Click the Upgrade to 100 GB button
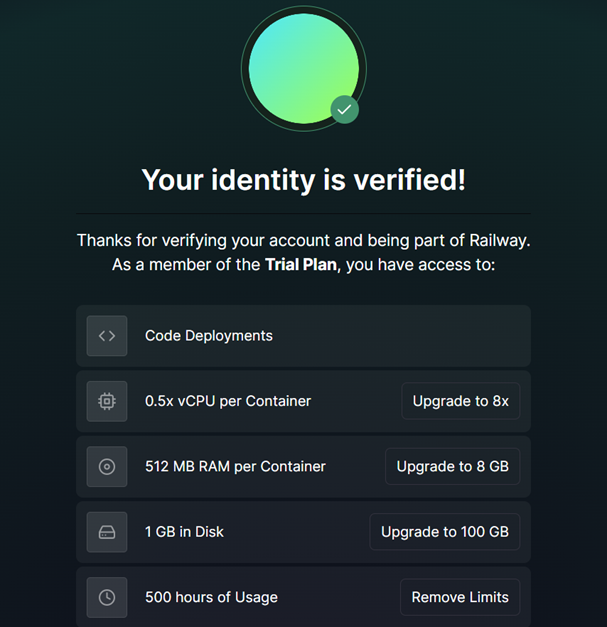 445,532
